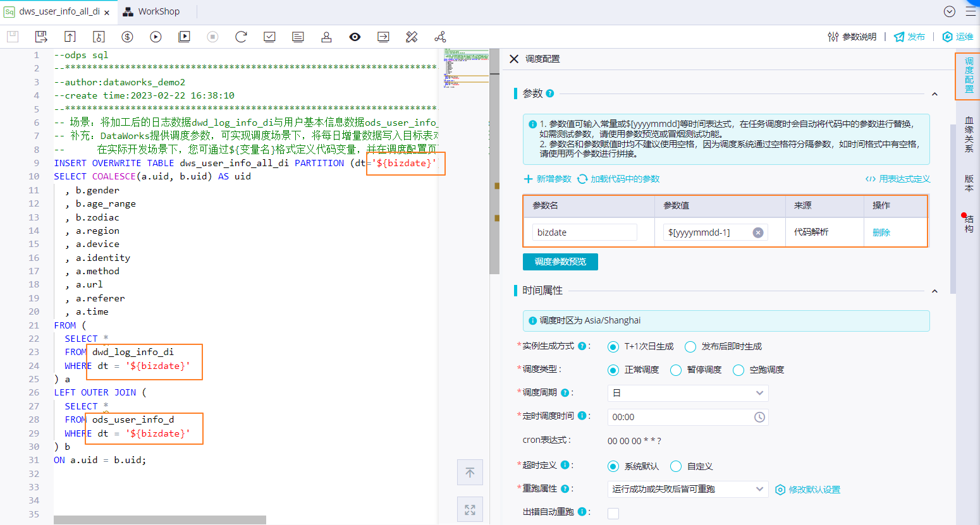Switch to the WorkShop tab
Image resolution: width=980 pixels, height=525 pixels.
coord(152,11)
